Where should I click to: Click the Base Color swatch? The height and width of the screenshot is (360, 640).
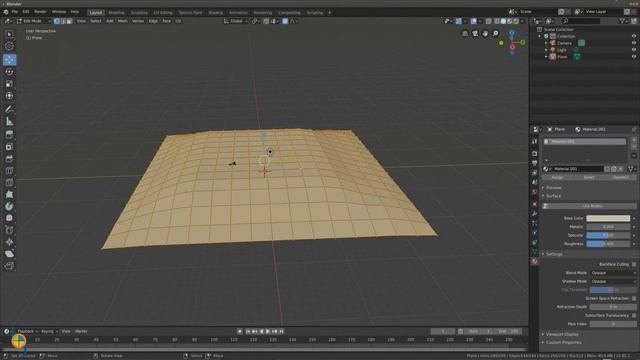[x=608, y=218]
